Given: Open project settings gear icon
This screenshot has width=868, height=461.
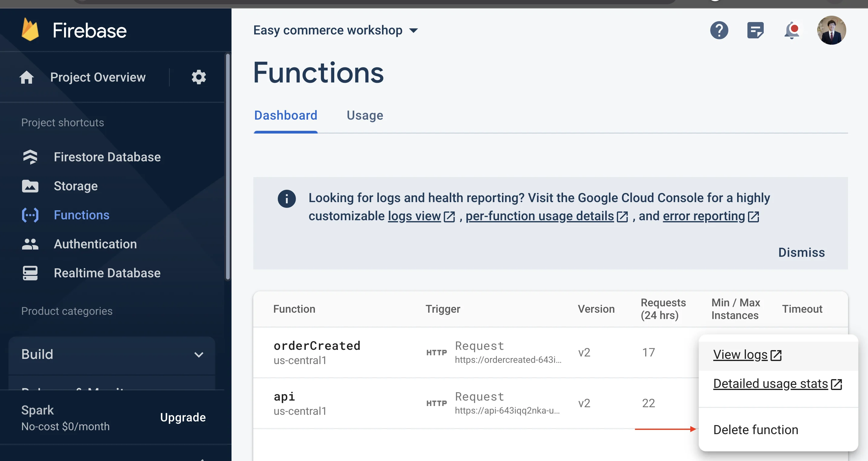Looking at the screenshot, I should point(199,77).
